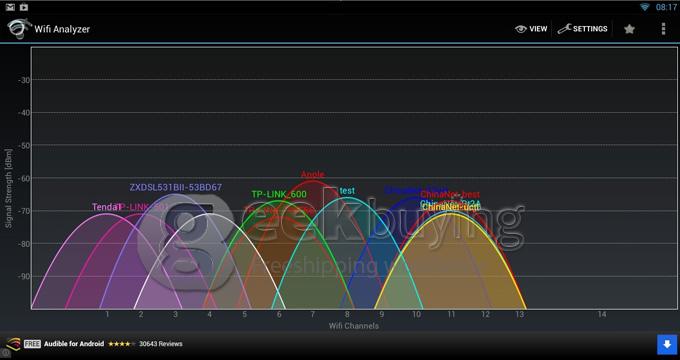Screen dimensions: 680x360
Task: Tap the 08:17 clock
Action: pyautogui.click(x=666, y=7)
